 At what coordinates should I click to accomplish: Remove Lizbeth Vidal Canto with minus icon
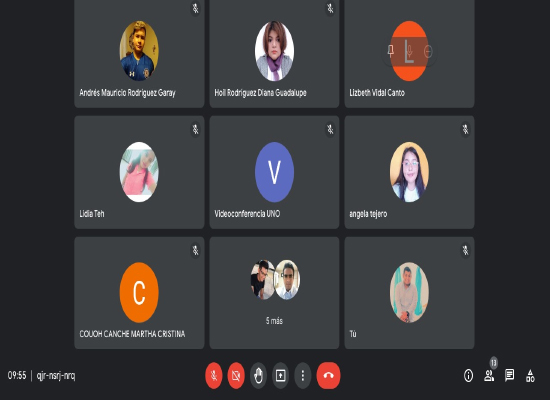(428, 52)
